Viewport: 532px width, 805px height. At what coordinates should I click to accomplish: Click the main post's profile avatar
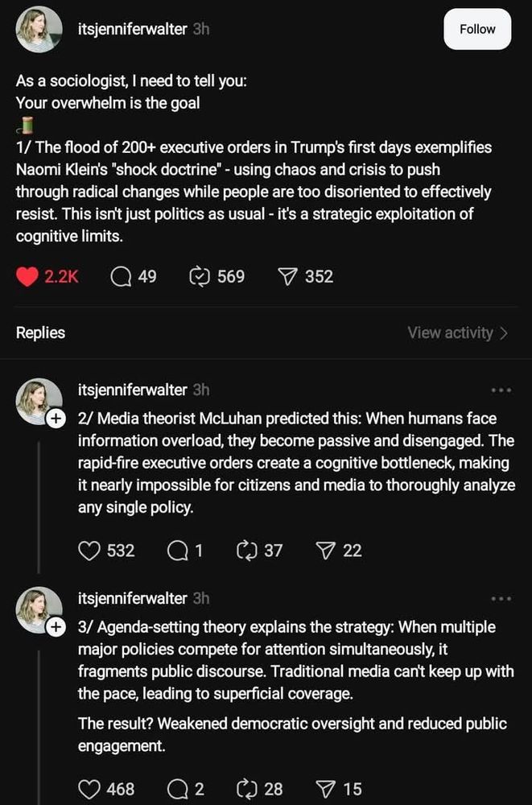pyautogui.click(x=39, y=30)
